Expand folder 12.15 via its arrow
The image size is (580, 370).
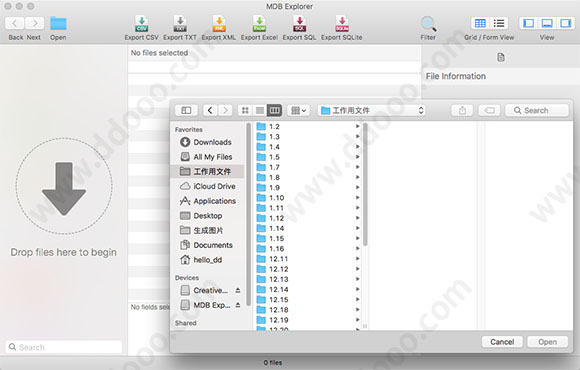click(357, 299)
